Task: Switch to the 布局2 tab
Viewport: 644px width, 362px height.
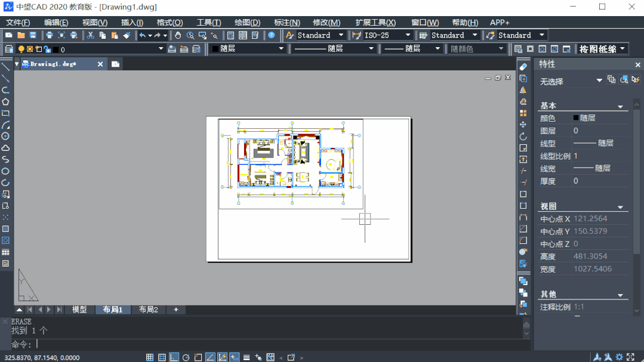Action: 148,310
